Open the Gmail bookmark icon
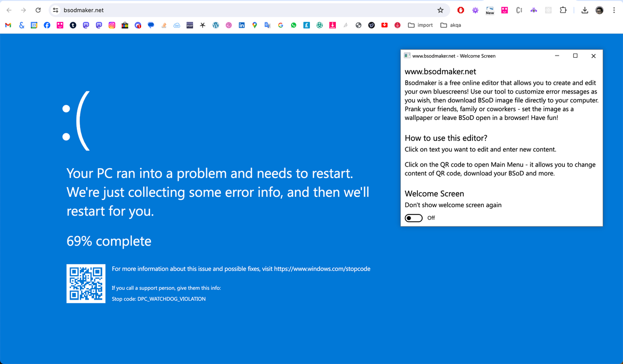The width and height of the screenshot is (623, 364). pos(8,25)
